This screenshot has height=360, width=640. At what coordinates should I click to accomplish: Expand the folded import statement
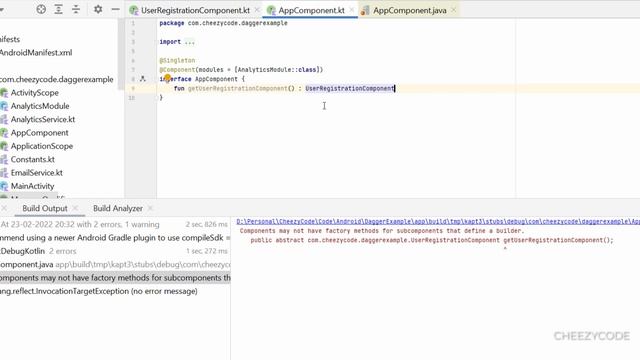click(x=189, y=42)
